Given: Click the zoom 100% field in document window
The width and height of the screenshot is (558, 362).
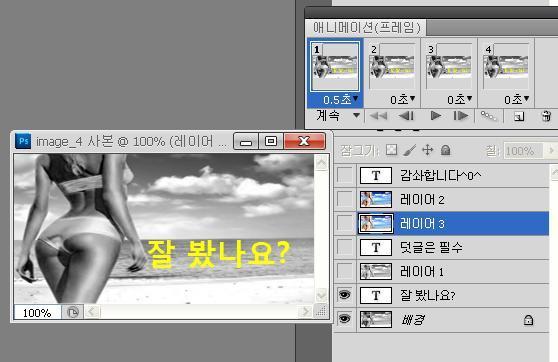Looking at the screenshot, I should click(37, 313).
